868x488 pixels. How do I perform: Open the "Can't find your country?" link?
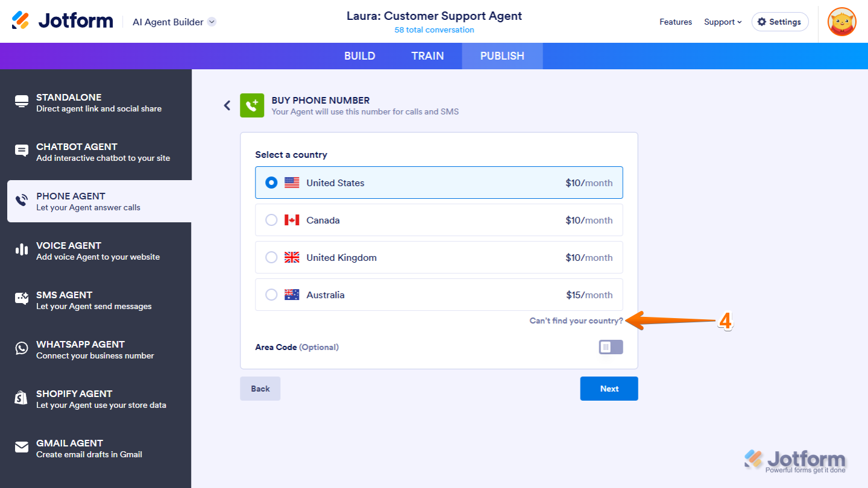(x=576, y=321)
